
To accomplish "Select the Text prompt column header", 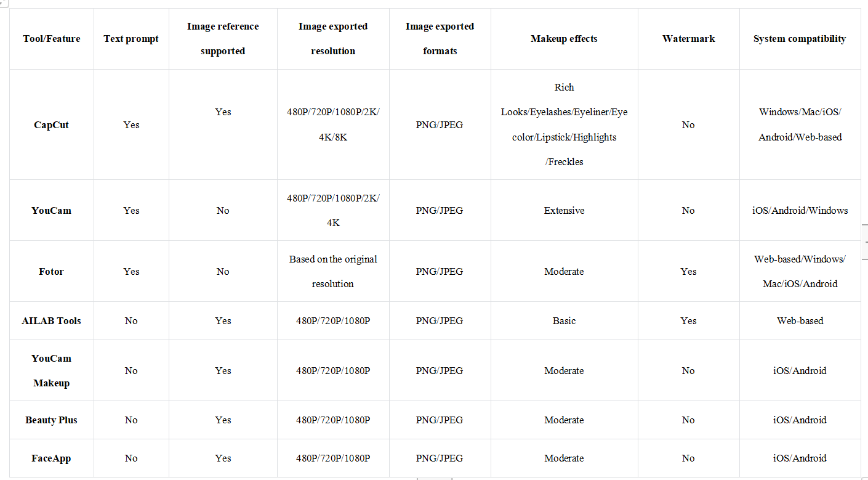I will tap(131, 39).
